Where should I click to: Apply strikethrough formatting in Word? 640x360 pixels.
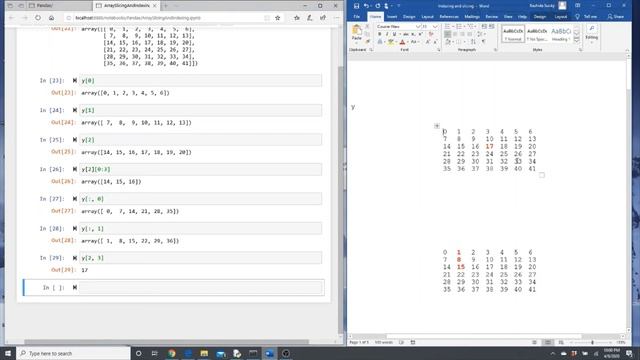click(406, 34)
